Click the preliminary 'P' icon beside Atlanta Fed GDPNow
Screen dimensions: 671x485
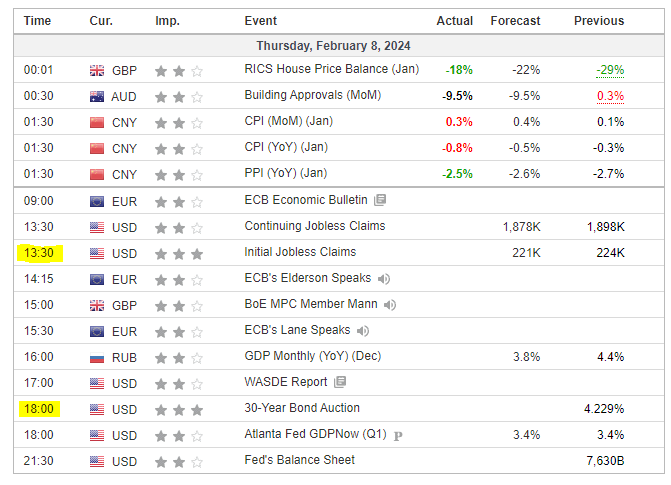398,435
